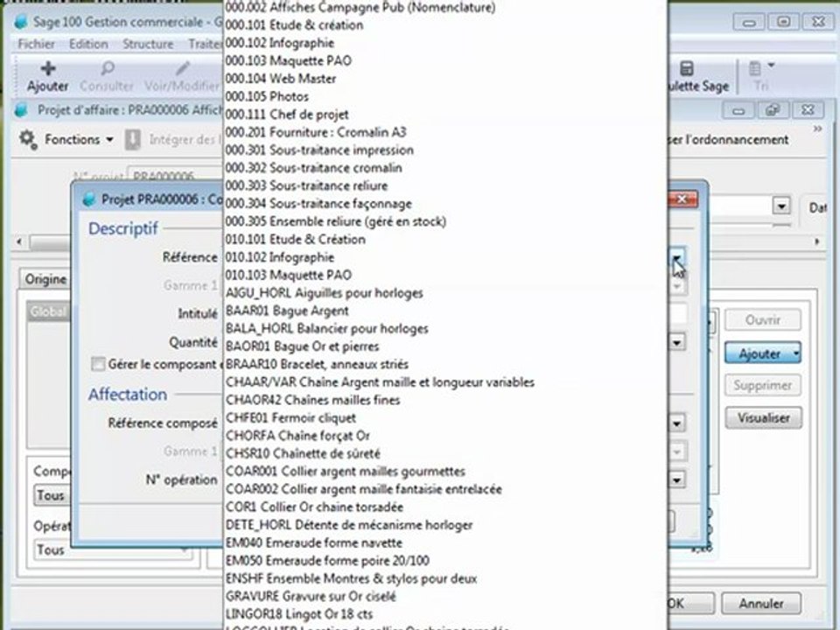
Task: Toggle Gérer le composant checkbox
Action: tap(98, 364)
